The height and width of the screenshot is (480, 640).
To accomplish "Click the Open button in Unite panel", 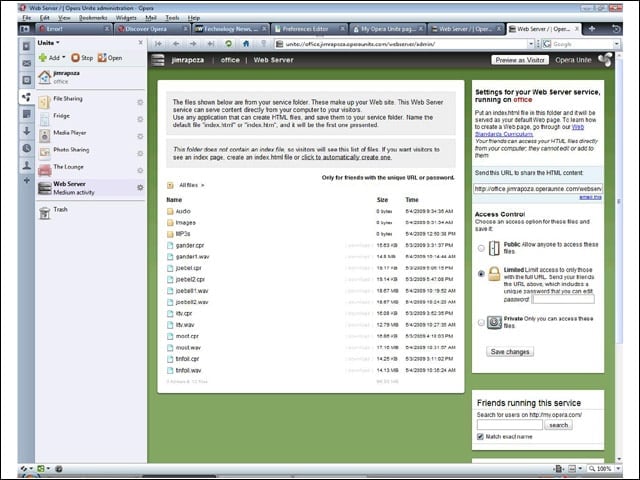I will pyautogui.click(x=110, y=58).
